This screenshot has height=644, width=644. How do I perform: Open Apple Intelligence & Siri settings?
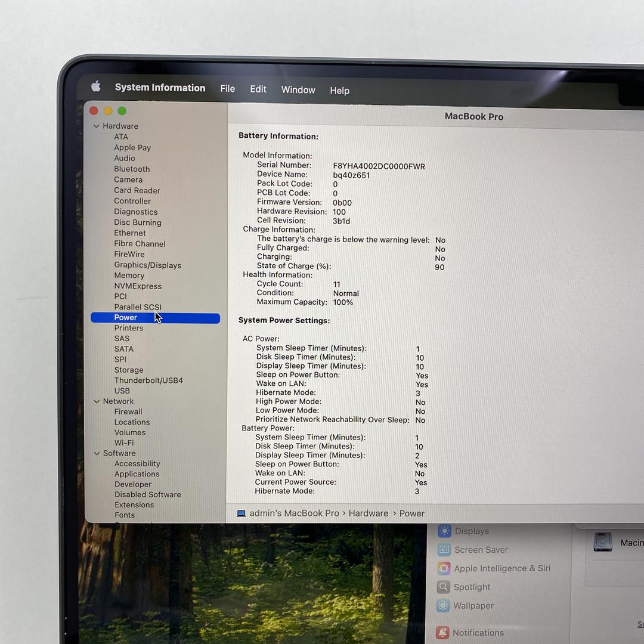[x=494, y=568]
